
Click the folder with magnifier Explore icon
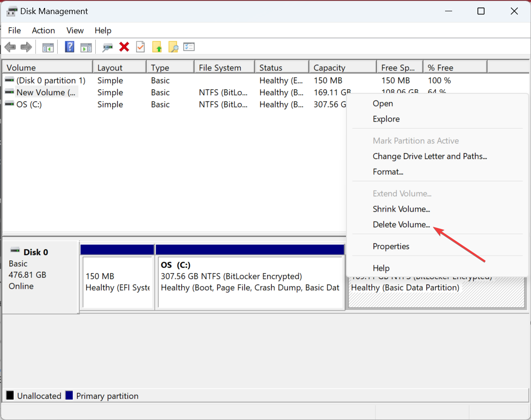pos(173,47)
